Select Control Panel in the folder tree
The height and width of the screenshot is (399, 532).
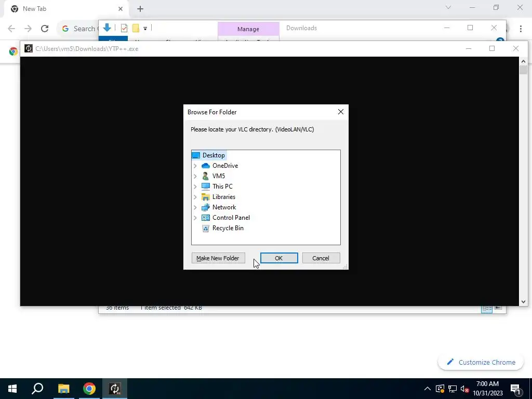coord(231,218)
